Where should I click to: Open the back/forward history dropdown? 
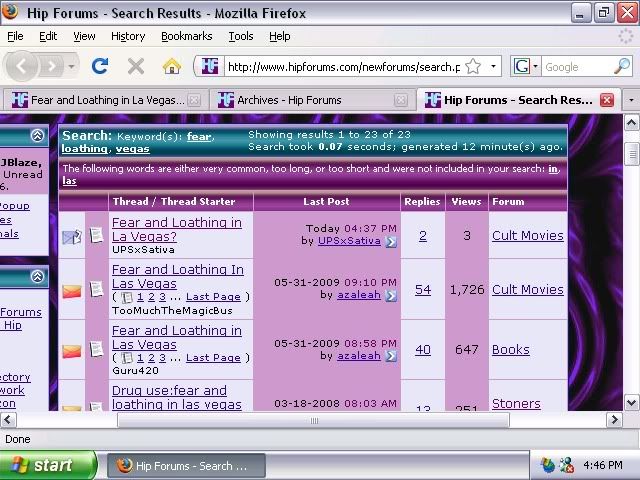point(71,66)
